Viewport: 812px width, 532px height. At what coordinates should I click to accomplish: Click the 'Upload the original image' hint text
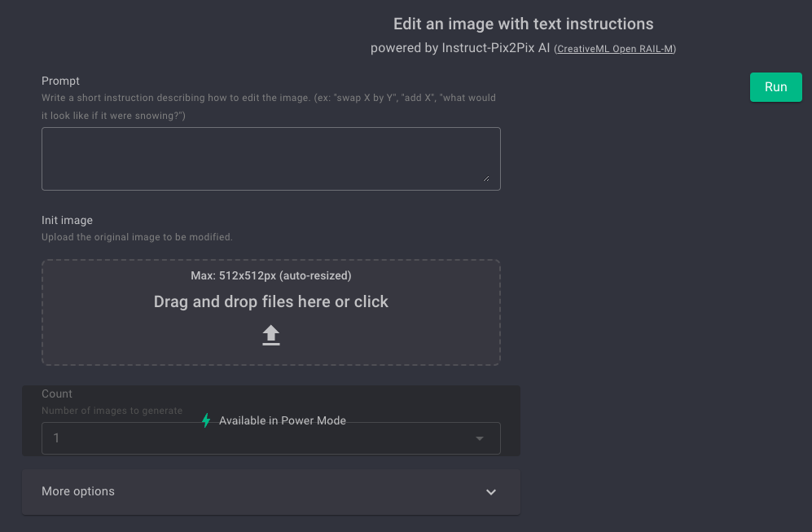137,237
